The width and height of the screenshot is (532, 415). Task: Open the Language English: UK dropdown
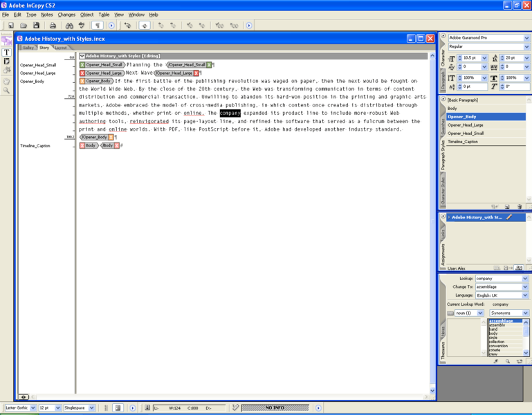coord(525,295)
